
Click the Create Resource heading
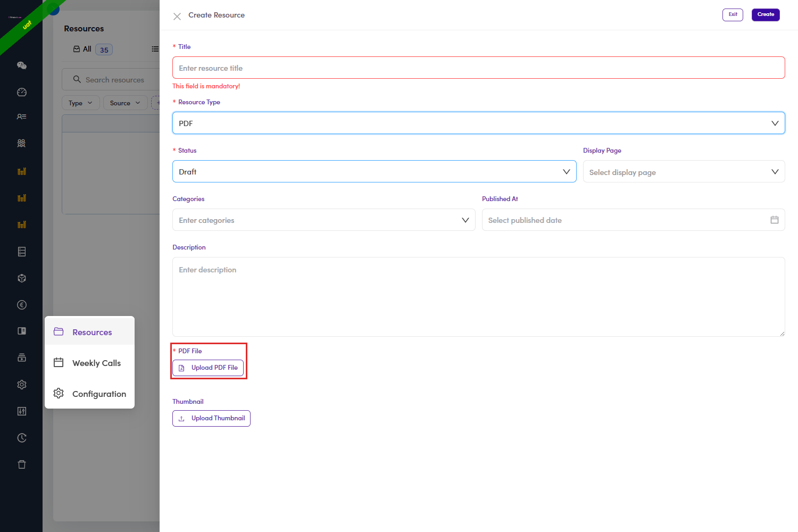[217, 15]
